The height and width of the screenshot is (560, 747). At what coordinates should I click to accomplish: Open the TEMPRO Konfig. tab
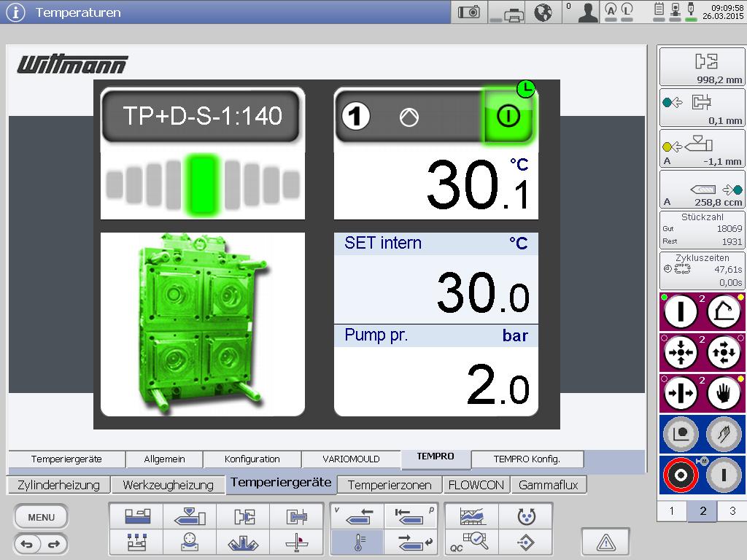[x=527, y=459]
